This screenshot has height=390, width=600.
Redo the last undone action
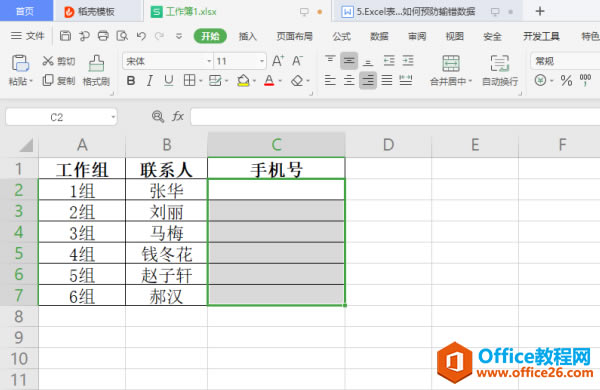click(x=160, y=36)
